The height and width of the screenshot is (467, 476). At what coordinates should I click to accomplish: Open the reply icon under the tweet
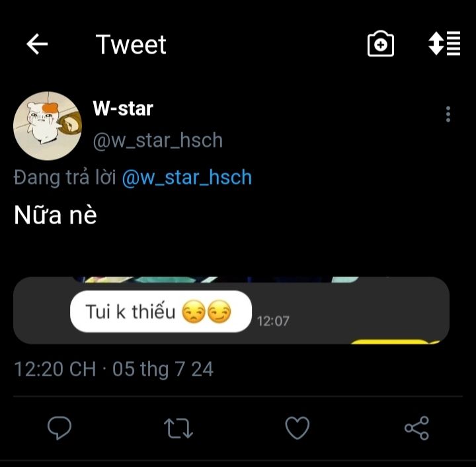(x=59, y=428)
